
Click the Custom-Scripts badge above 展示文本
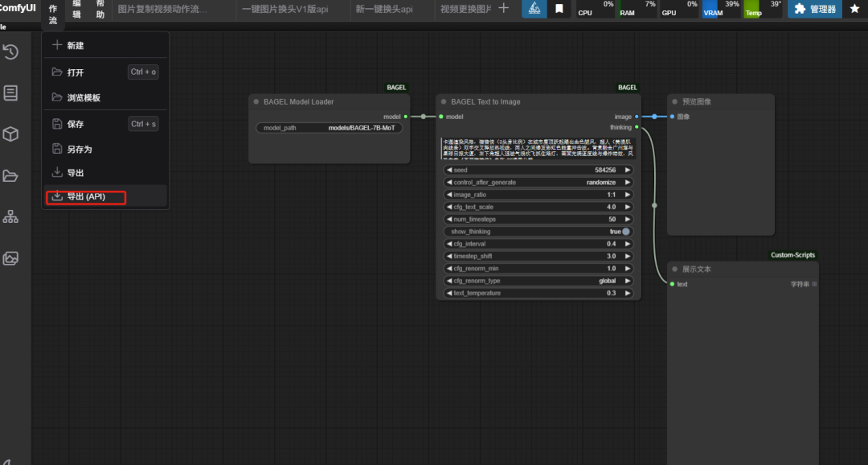(x=792, y=255)
